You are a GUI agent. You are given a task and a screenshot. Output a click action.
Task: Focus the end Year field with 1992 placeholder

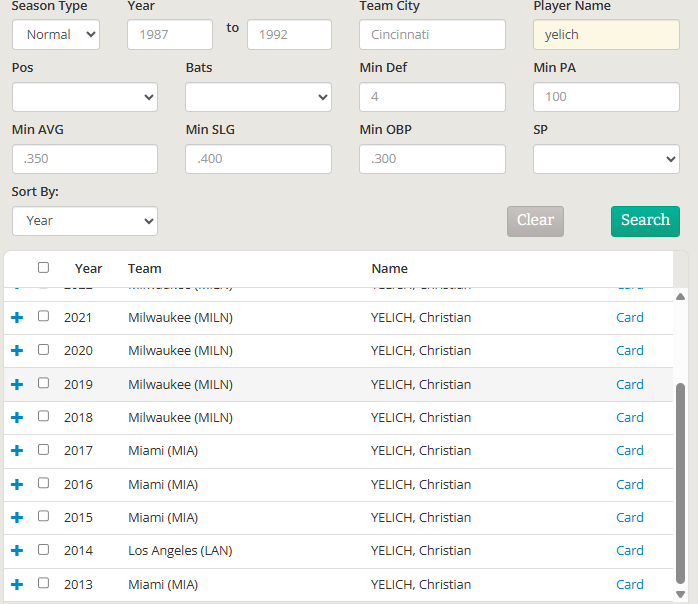289,34
